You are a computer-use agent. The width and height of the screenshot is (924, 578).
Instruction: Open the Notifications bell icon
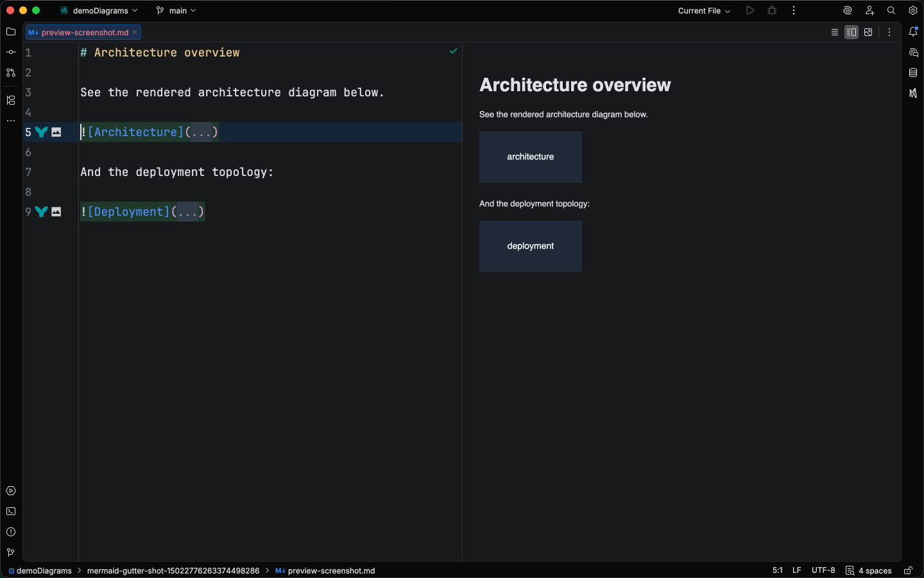tap(913, 31)
